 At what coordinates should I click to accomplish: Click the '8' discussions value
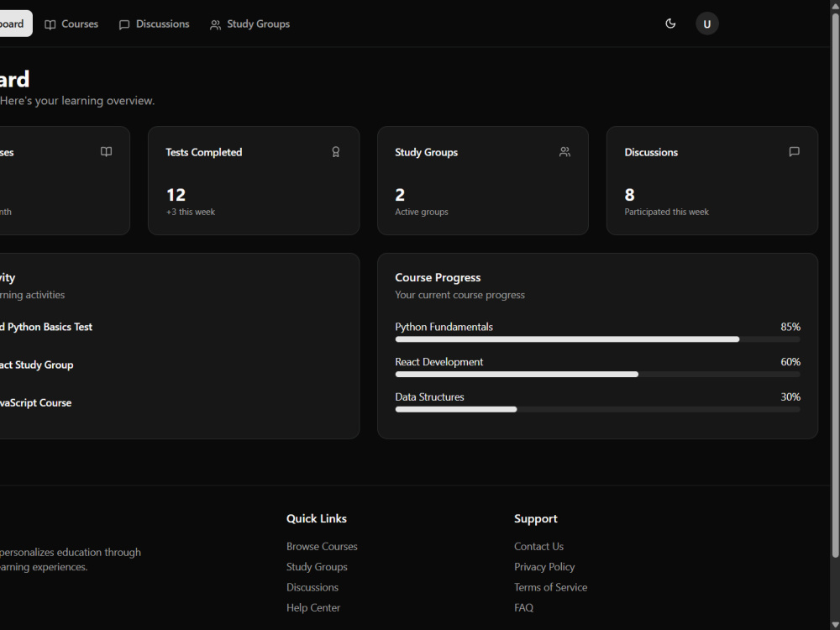[x=629, y=195]
